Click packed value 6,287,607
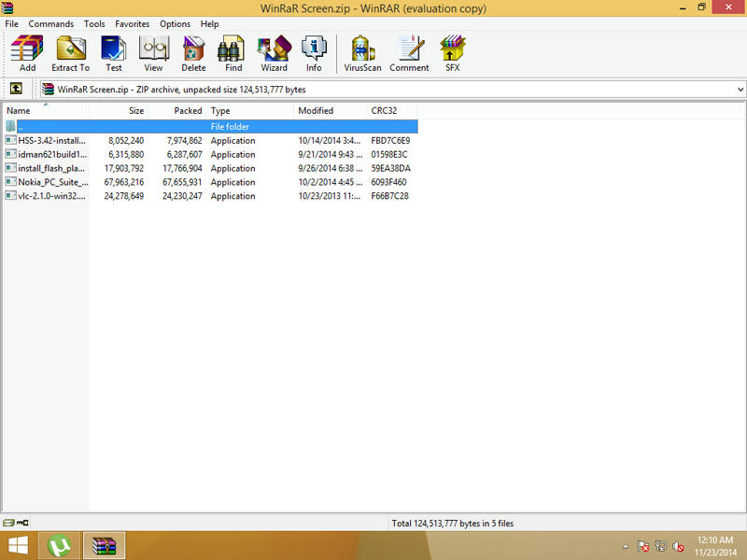 click(x=184, y=154)
